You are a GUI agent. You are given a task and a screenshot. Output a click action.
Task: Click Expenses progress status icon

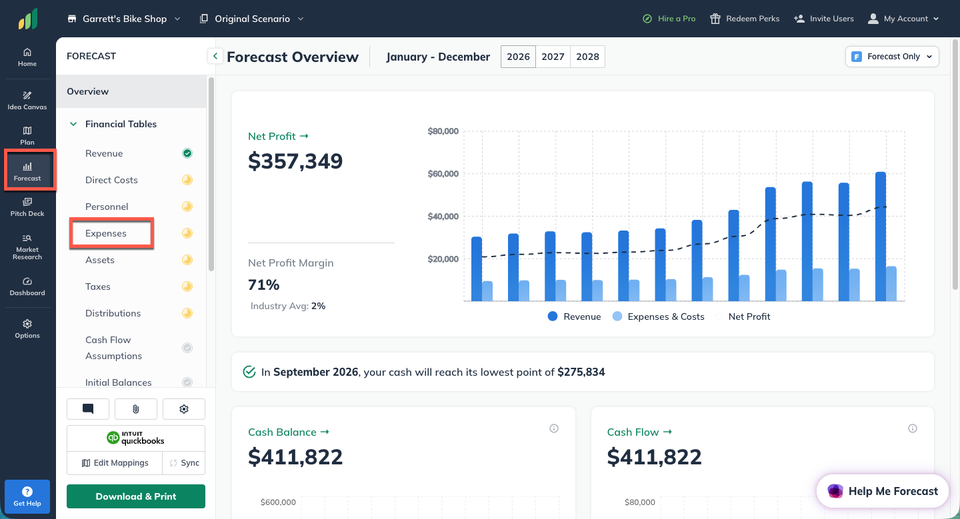tap(187, 233)
